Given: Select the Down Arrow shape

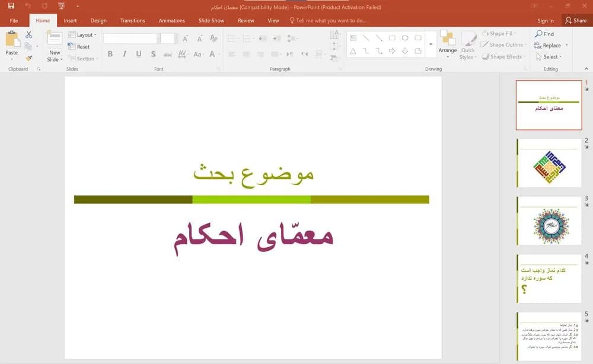Looking at the screenshot, I should (405, 51).
